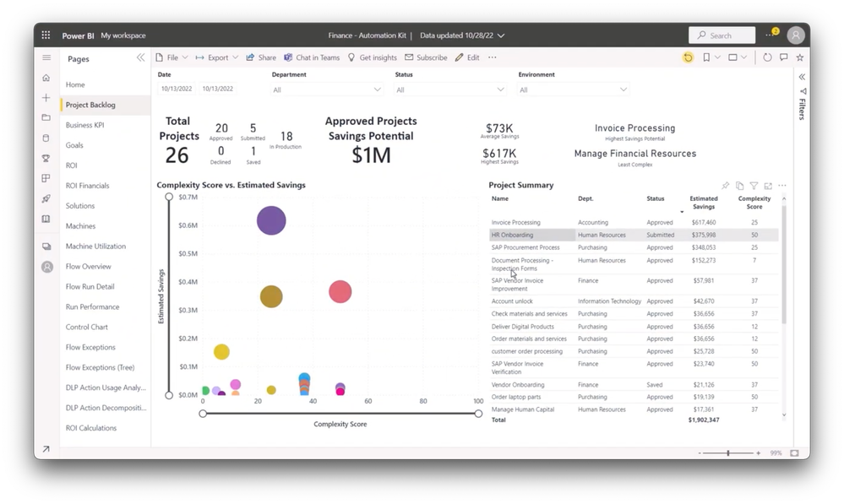Open the ROI Calculations page
This screenshot has width=844, height=504.
click(91, 428)
